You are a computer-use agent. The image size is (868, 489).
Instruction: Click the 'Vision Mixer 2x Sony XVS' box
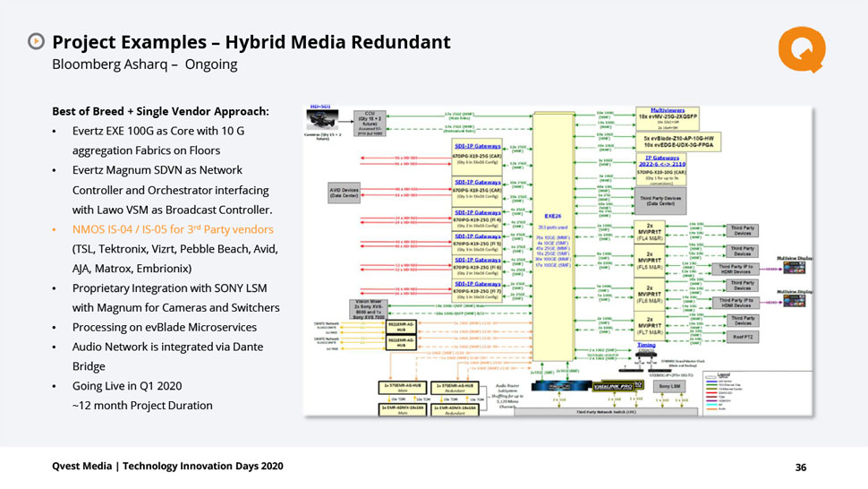coord(370,310)
